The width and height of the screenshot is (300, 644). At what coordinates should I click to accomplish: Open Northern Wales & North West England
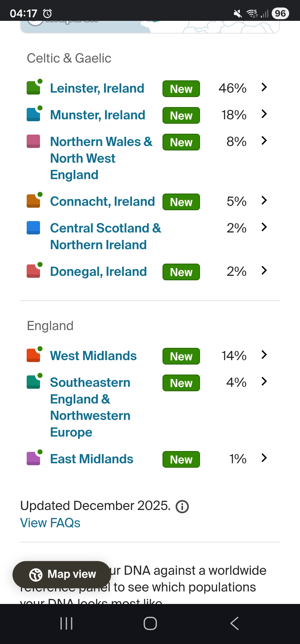101,158
